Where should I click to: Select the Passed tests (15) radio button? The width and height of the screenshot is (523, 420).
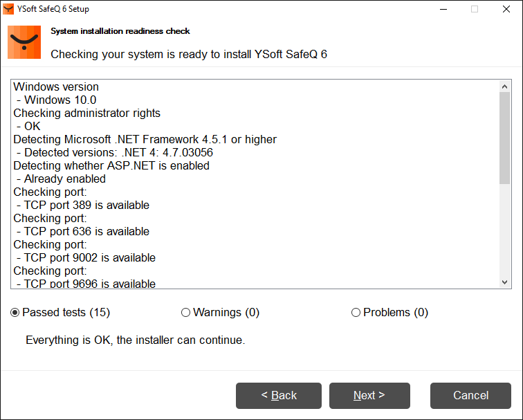pyautogui.click(x=15, y=313)
